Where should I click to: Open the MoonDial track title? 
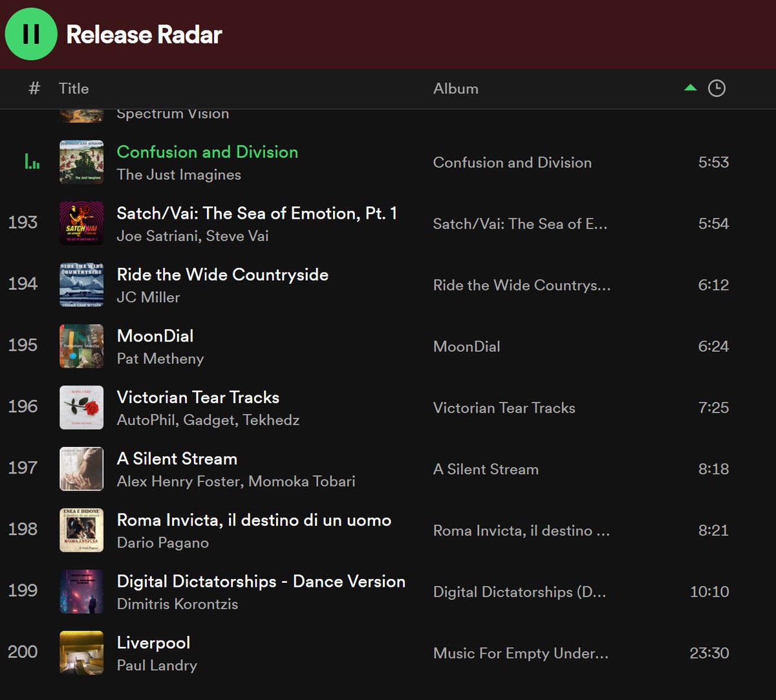pos(155,336)
